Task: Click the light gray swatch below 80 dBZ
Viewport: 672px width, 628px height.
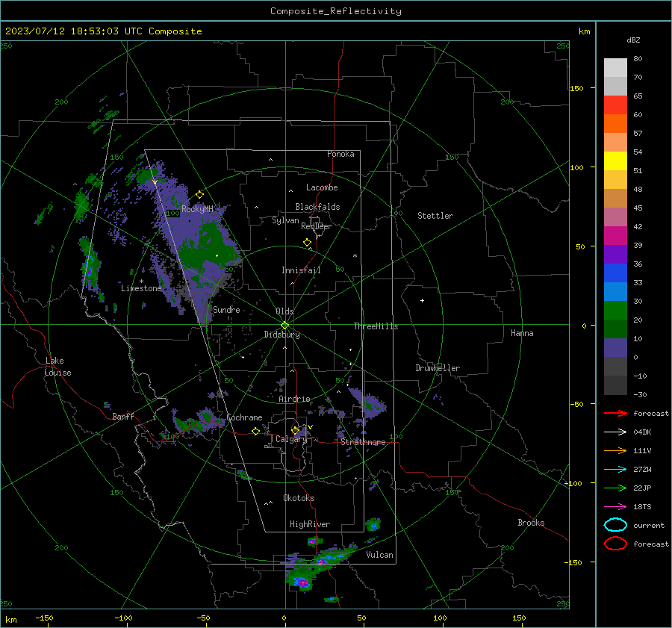Action: pos(615,67)
